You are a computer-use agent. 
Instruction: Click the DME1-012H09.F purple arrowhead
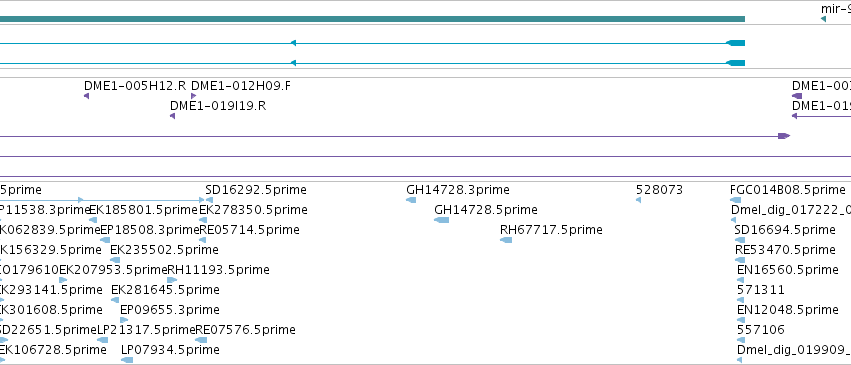tap(194, 96)
